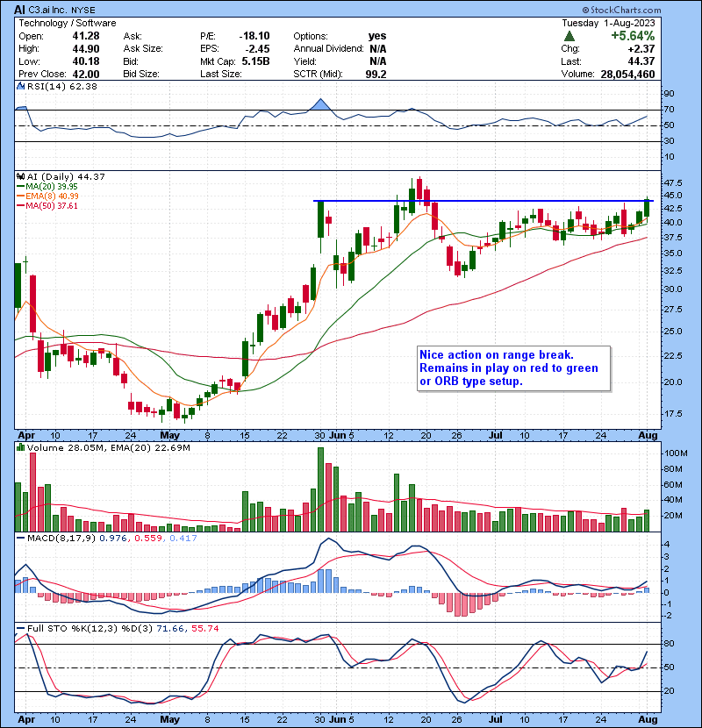Click the EMA(20) 22.69M volume label
The width and height of the screenshot is (702, 728).
pyautogui.click(x=149, y=447)
